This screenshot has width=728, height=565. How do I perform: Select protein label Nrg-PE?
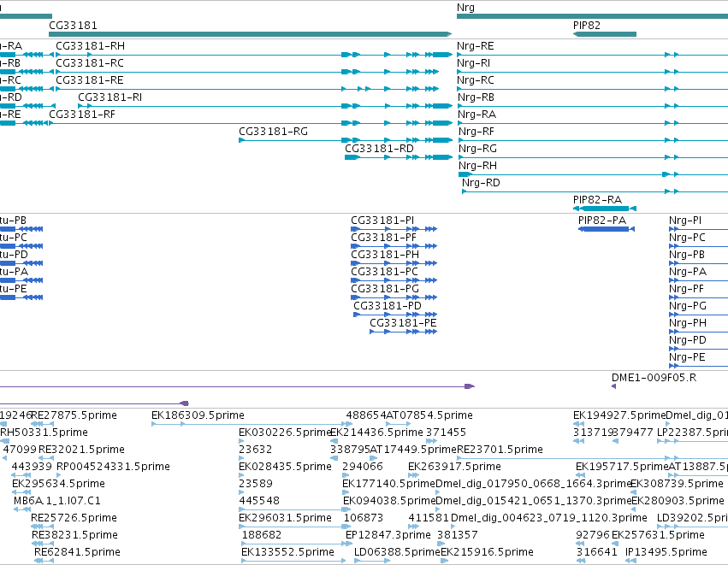(x=687, y=357)
